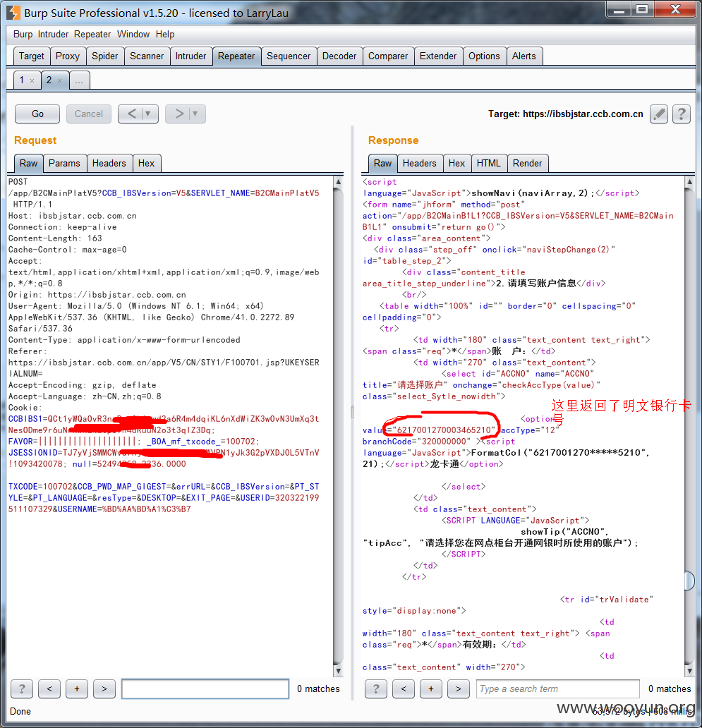
Task: Find previous match in response search
Action: coord(404,689)
